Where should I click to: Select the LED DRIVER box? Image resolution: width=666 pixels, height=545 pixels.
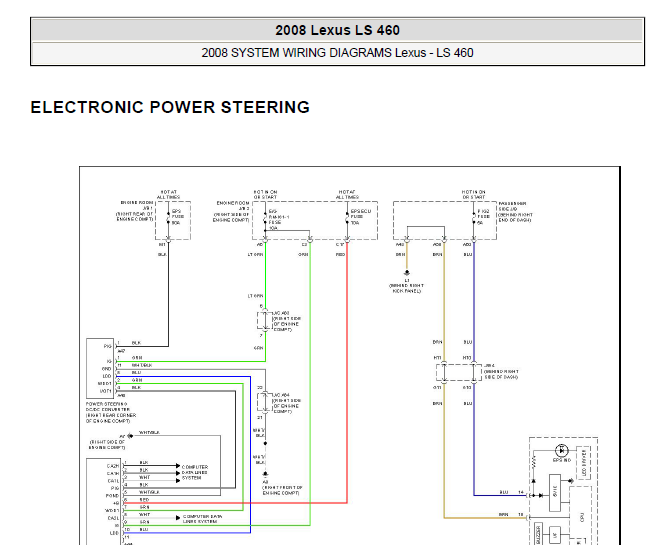[584, 463]
